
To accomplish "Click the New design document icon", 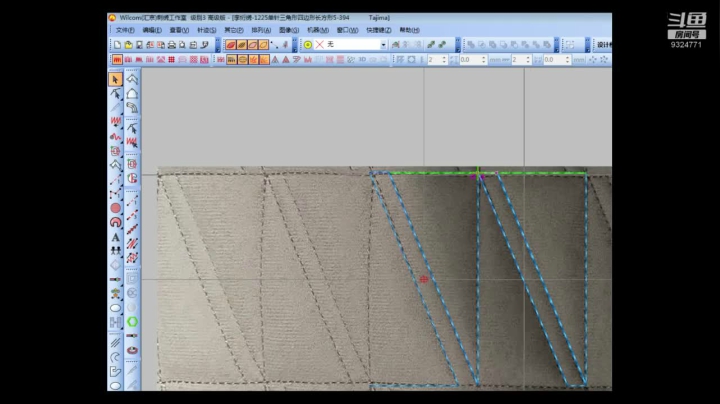I will coord(118,45).
